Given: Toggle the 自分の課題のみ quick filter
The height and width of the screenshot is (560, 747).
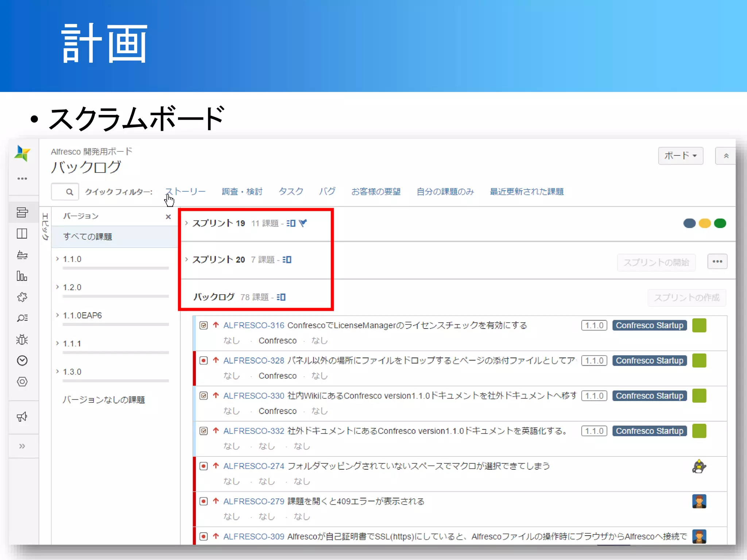Looking at the screenshot, I should (x=445, y=191).
